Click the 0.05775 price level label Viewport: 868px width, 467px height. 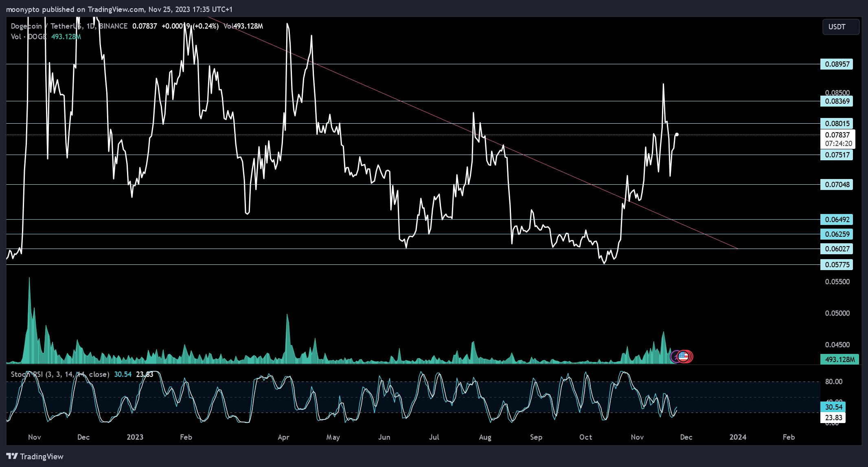point(836,265)
